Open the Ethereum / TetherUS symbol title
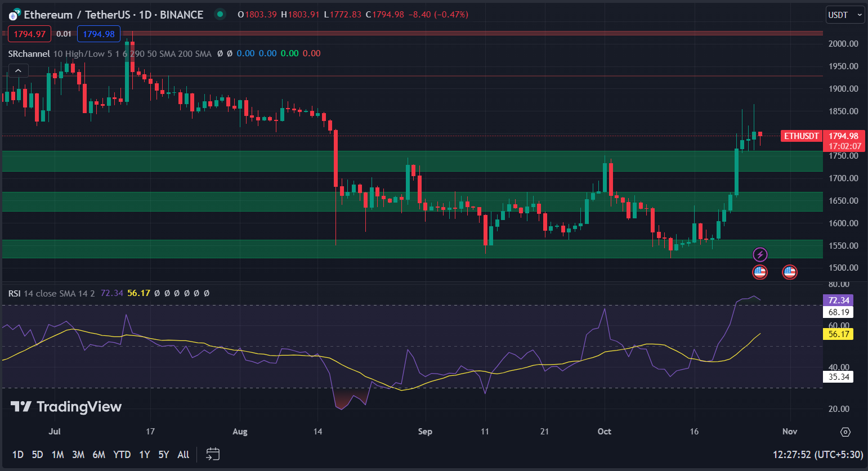Viewport: 868px width, 471px height. point(113,15)
